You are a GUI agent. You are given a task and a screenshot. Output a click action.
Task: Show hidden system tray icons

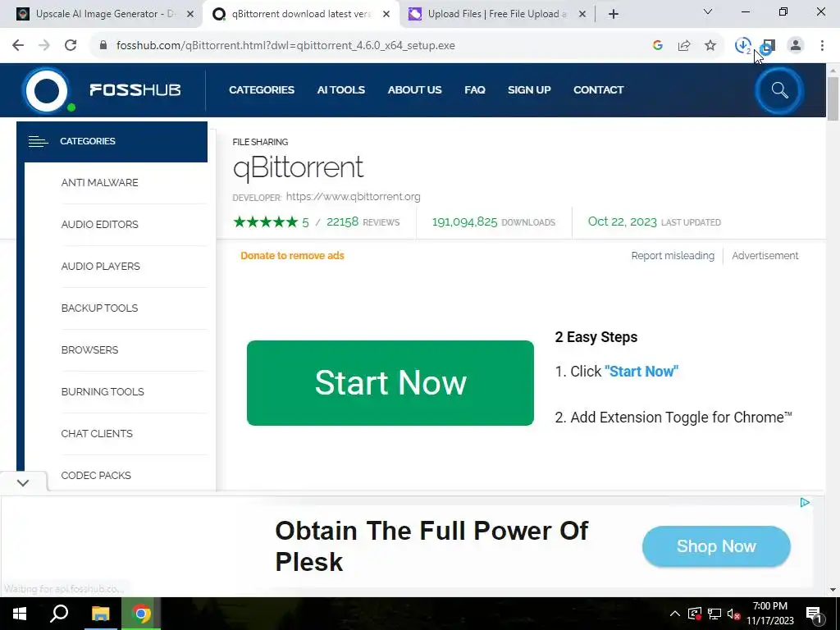click(x=675, y=614)
